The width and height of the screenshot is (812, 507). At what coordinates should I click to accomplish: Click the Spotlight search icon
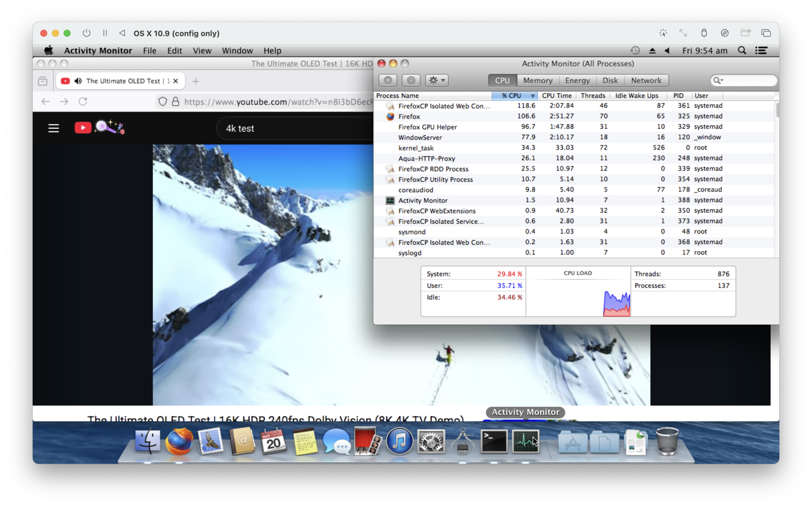click(742, 51)
